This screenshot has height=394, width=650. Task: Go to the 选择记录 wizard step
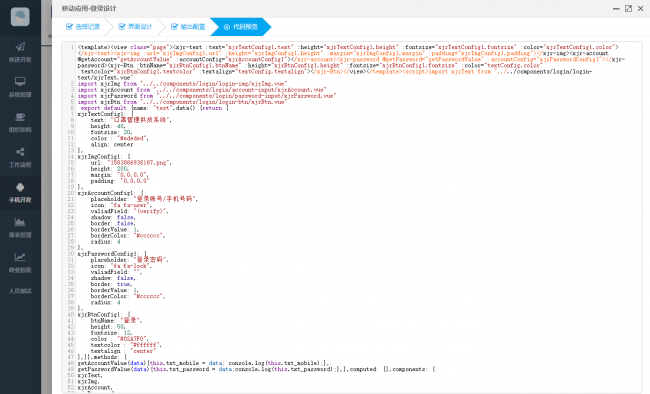[x=83, y=27]
